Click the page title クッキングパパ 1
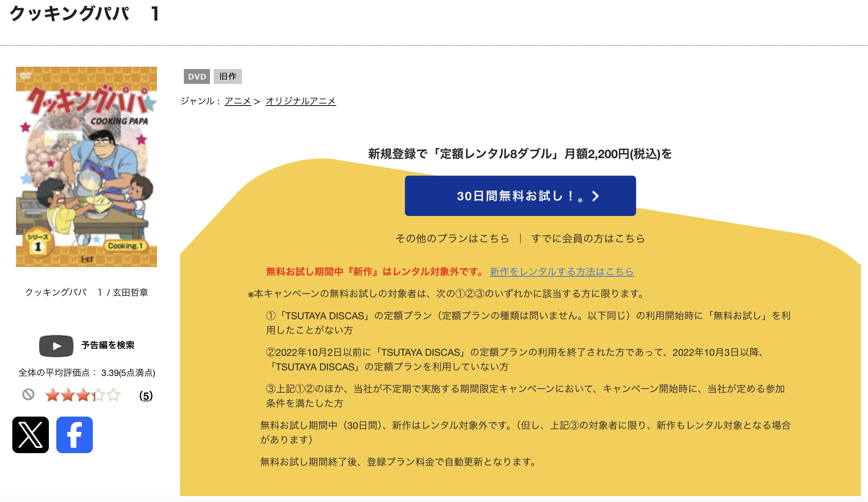868x502 pixels. pyautogui.click(x=85, y=14)
